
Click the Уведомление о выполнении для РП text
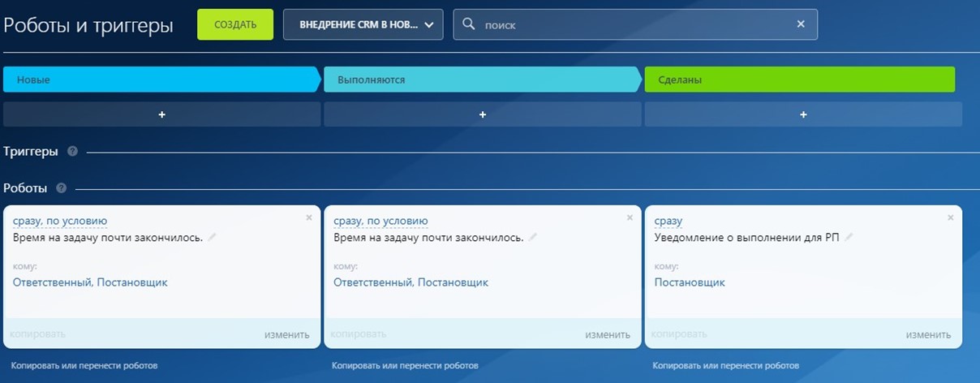[747, 238]
